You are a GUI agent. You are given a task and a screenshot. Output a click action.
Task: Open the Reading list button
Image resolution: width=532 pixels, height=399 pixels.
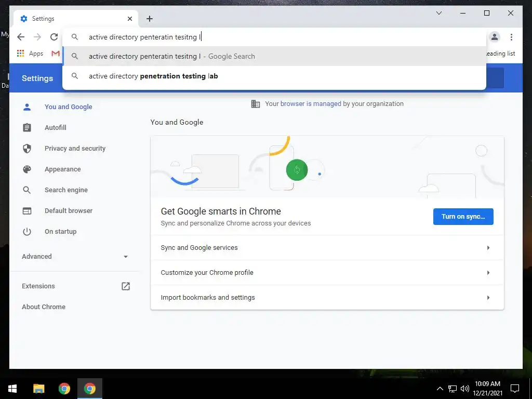pos(500,54)
